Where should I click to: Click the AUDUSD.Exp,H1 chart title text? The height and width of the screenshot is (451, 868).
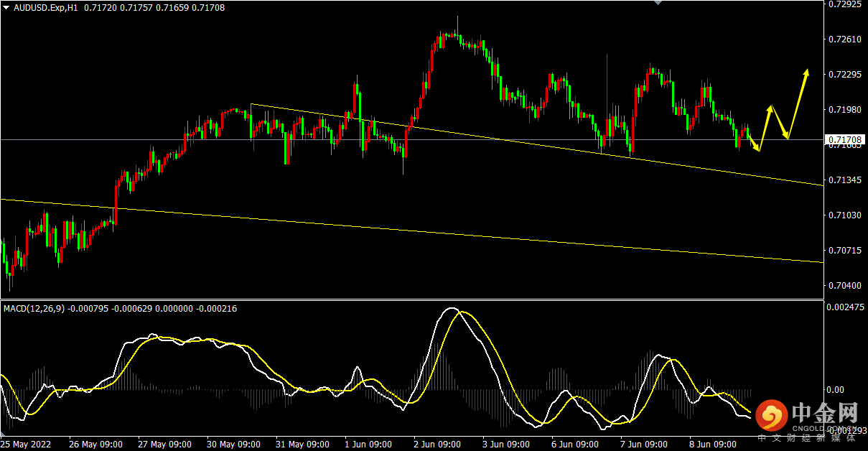(46, 7)
